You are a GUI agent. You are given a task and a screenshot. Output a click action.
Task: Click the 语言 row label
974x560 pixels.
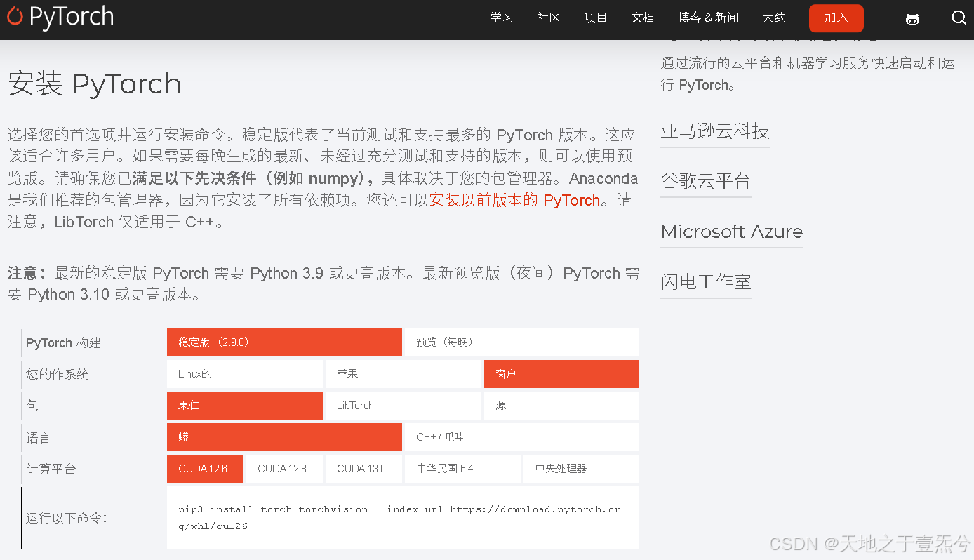pos(38,438)
